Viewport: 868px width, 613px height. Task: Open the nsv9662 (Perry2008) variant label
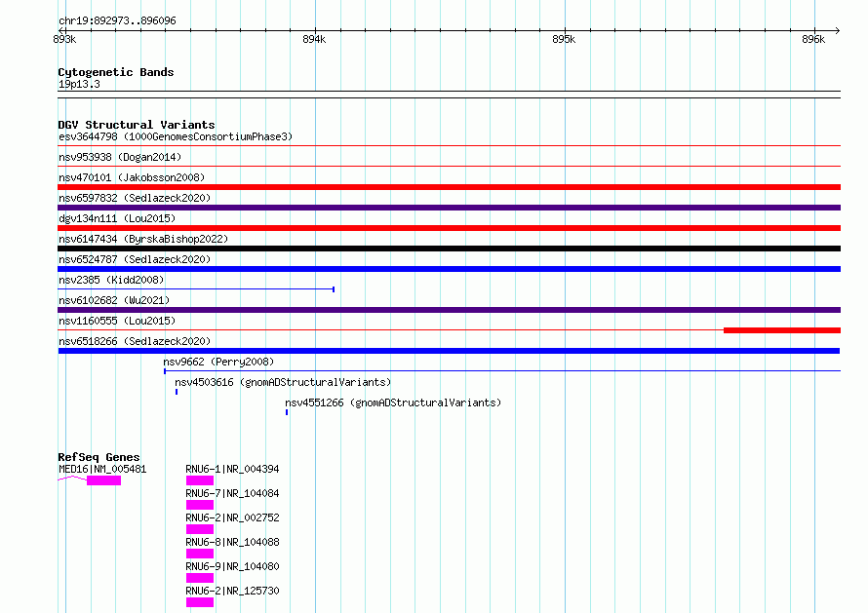(x=218, y=362)
